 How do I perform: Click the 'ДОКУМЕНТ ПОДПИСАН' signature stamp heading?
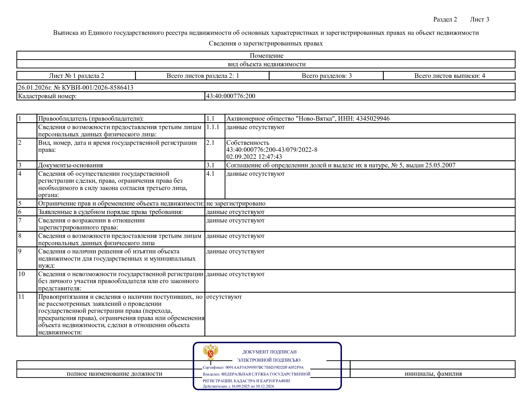click(x=269, y=352)
